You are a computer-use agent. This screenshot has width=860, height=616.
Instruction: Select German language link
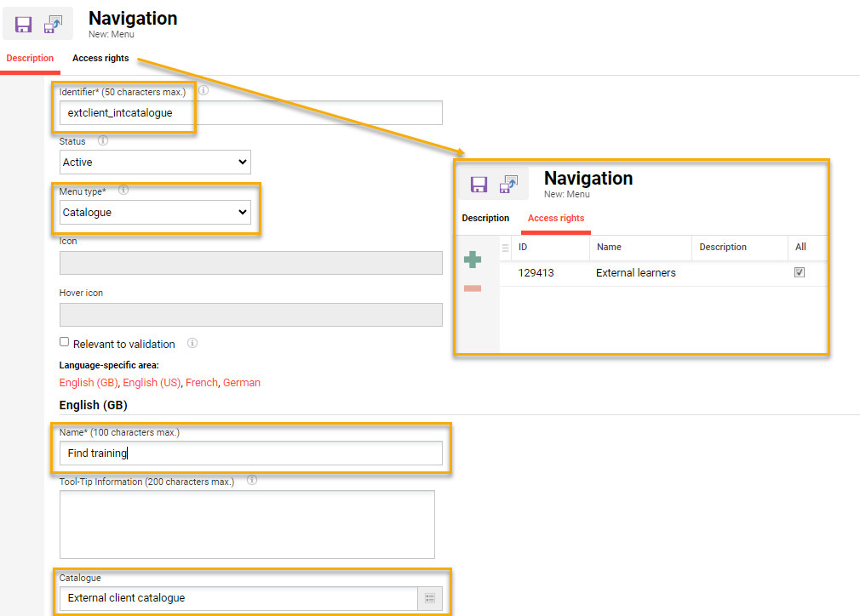(x=242, y=383)
